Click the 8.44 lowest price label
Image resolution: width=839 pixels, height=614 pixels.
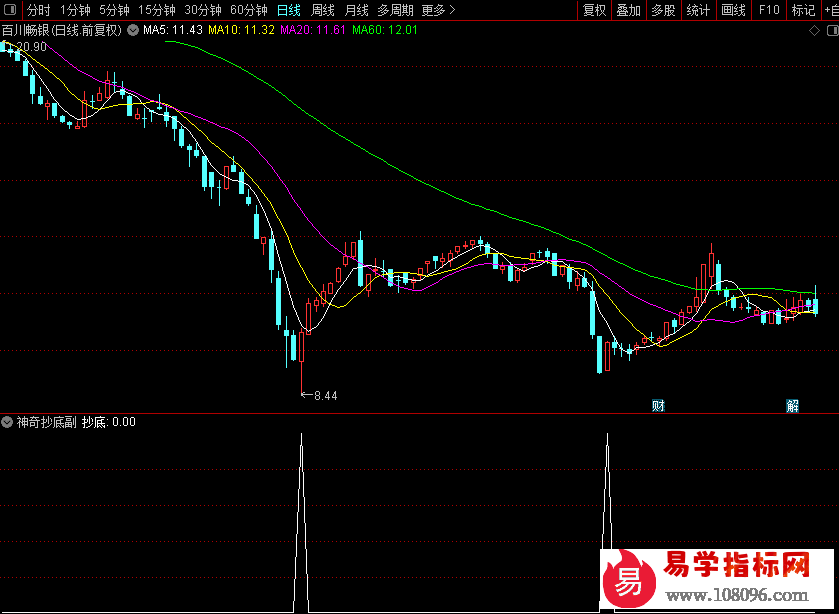point(325,396)
